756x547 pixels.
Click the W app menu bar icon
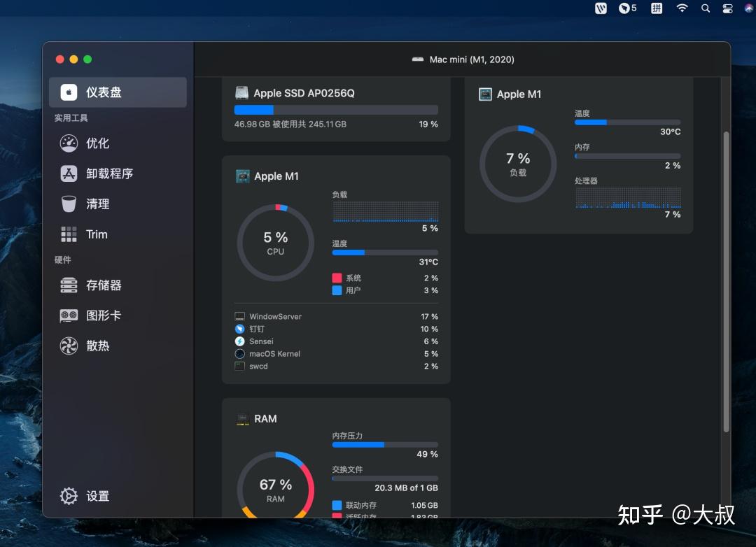pyautogui.click(x=601, y=8)
